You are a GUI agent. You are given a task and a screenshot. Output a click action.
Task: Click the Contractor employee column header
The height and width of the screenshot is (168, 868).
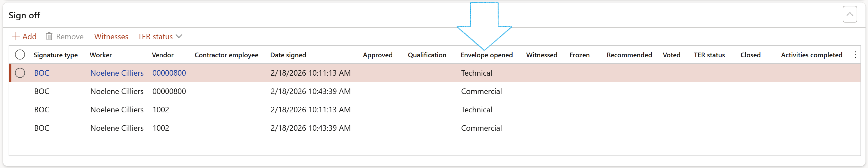pyautogui.click(x=226, y=55)
